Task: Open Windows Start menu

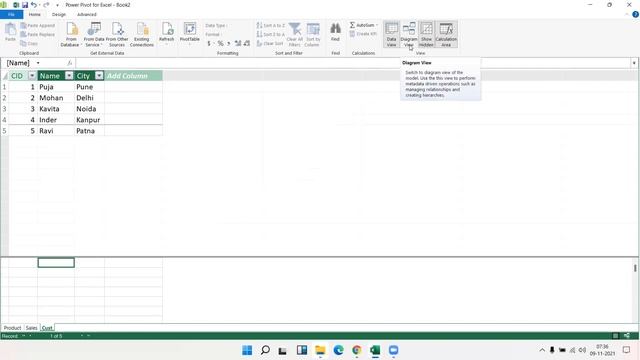Action: (247, 350)
